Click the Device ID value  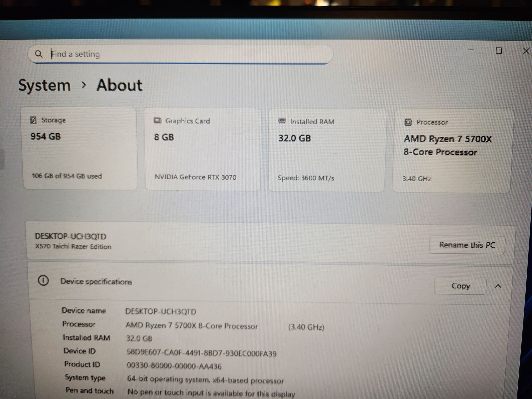point(201,353)
